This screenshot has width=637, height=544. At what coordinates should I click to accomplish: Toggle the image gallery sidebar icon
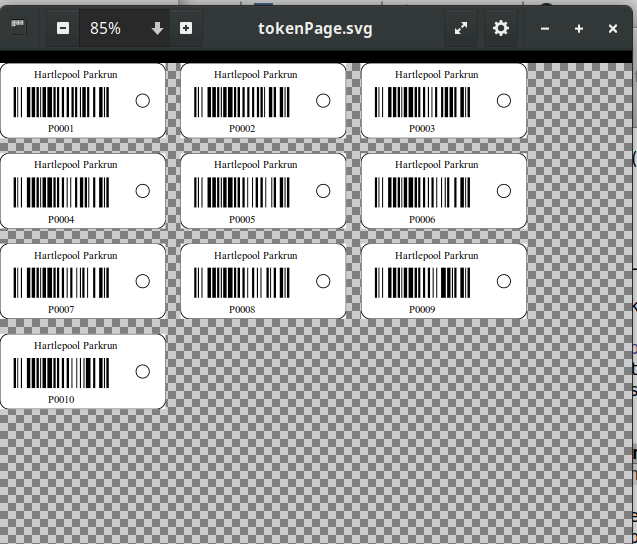[x=17, y=28]
